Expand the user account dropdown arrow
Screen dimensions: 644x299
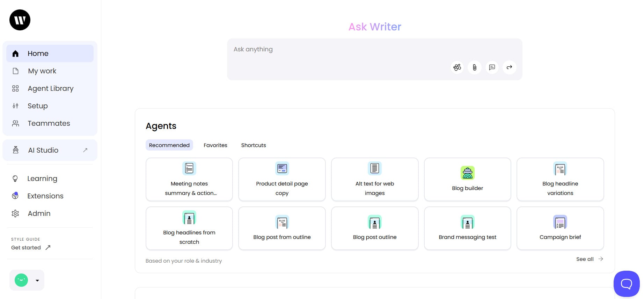(37, 280)
